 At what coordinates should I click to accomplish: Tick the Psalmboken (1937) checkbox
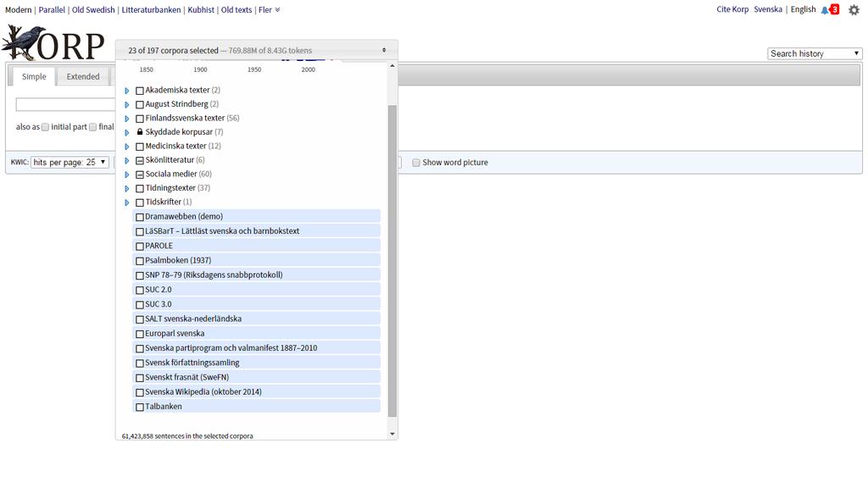tap(140, 261)
